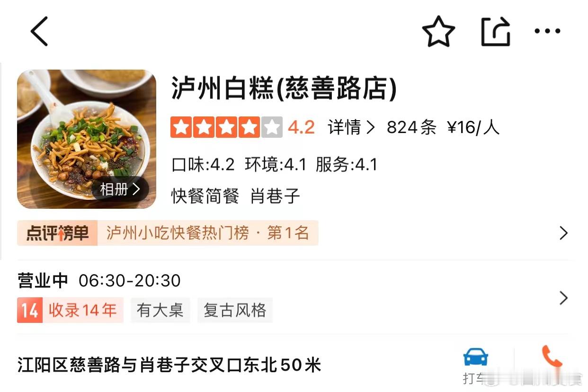This screenshot has height=392, width=588.
Task: Open the food dish thumbnail
Action: [87, 139]
